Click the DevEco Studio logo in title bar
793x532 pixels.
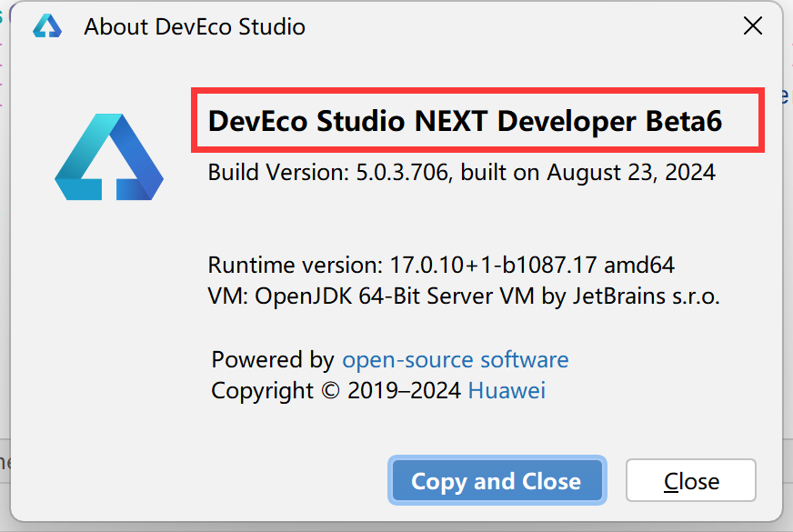(x=45, y=25)
